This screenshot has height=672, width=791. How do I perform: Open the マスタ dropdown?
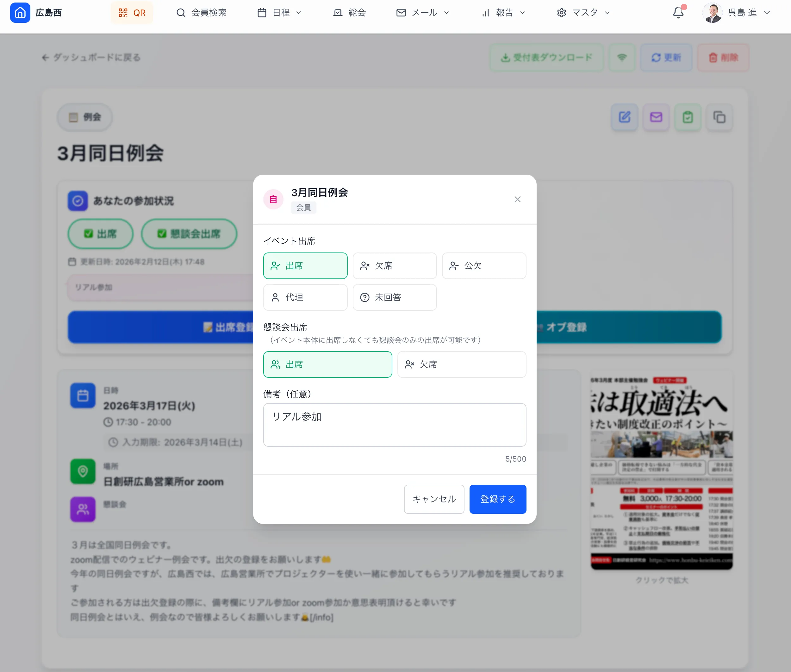582,13
